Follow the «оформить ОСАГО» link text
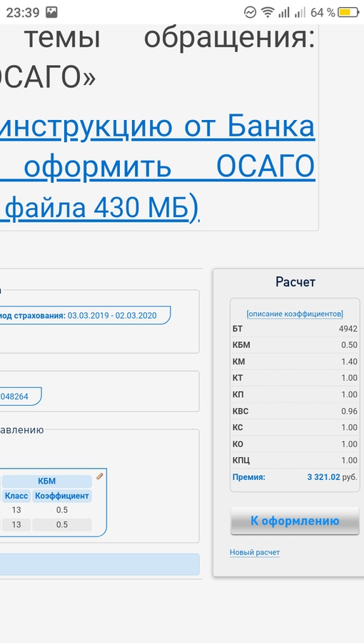The height and width of the screenshot is (643, 364). 157,166
